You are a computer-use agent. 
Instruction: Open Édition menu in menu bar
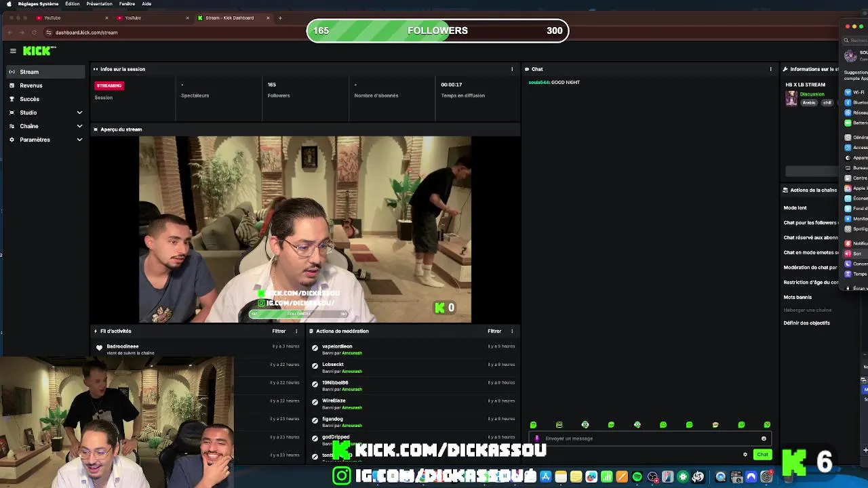point(72,4)
